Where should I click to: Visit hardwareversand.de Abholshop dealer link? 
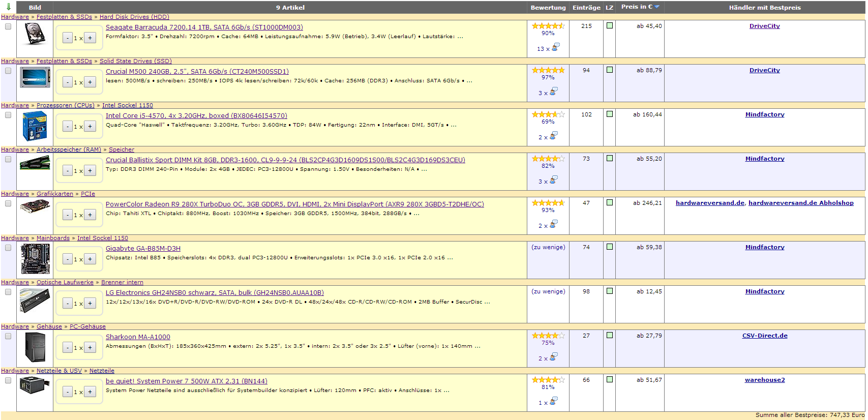801,203
